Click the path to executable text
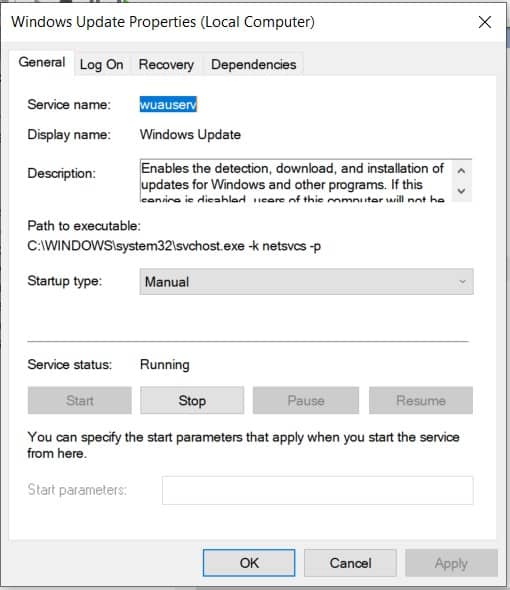The width and height of the screenshot is (510, 590). (174, 246)
